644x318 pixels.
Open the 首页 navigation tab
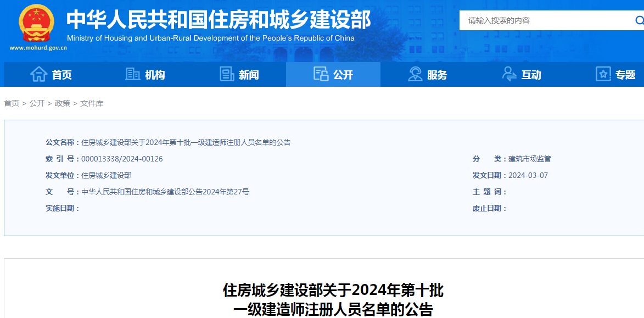pyautogui.click(x=51, y=74)
